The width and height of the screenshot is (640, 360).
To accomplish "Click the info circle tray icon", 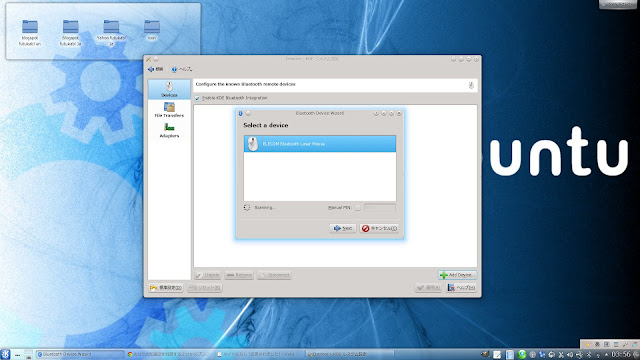I will 532,355.
